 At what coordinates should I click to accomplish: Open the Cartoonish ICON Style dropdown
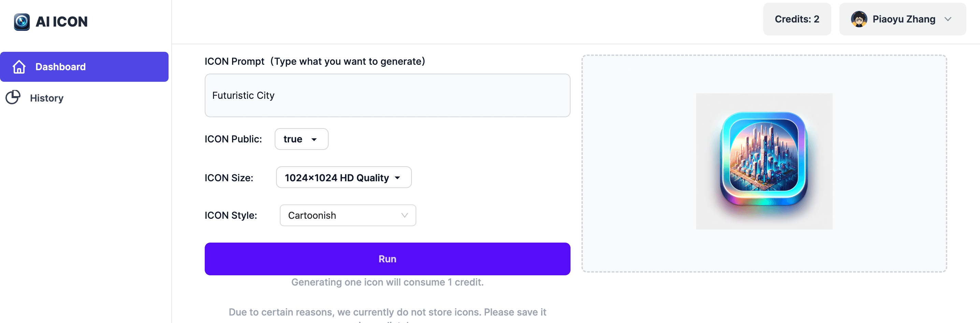pos(347,215)
